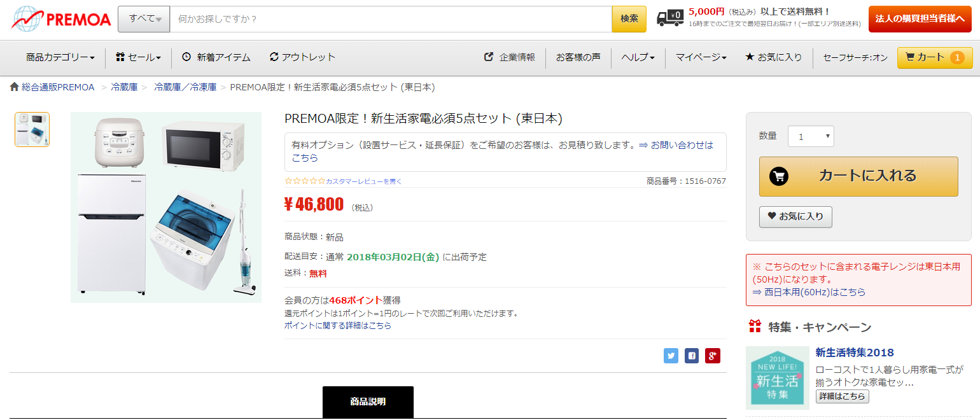Share product on Google Plus
Image resolution: width=980 pixels, height=420 pixels.
[713, 356]
